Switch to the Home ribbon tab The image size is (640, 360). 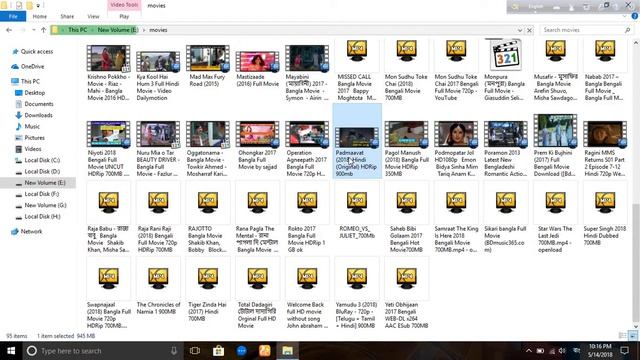(40, 16)
